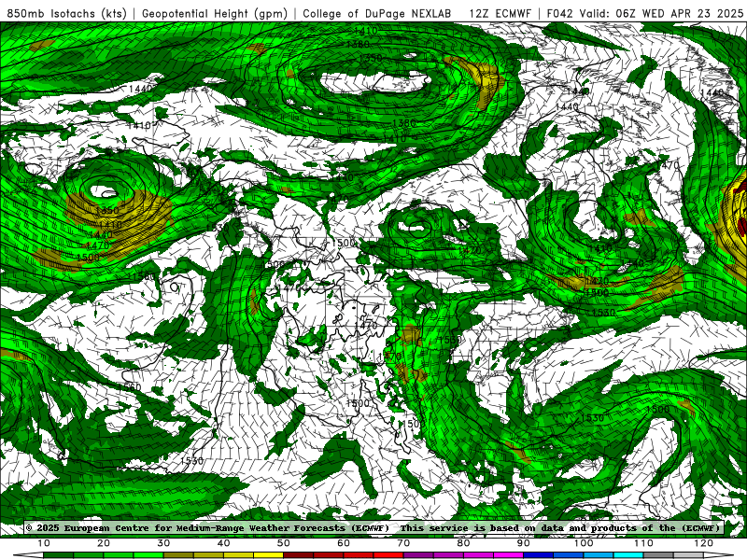
Task: Click the '100' label on the color scale
Action: click(584, 543)
